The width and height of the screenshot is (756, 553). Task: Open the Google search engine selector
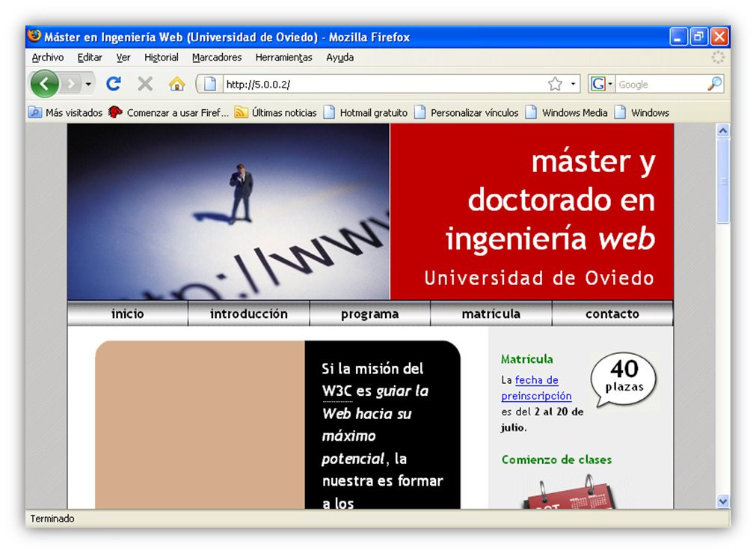click(600, 84)
